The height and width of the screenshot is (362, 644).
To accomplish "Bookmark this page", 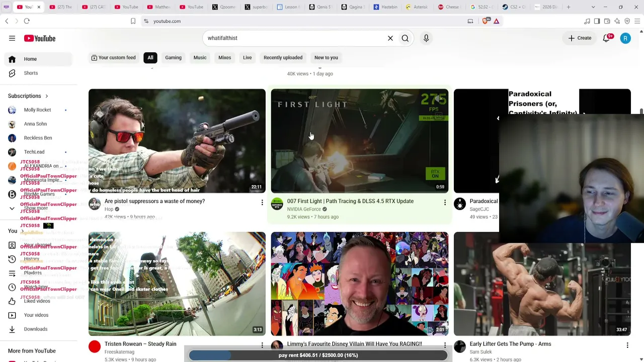I will click(x=133, y=21).
